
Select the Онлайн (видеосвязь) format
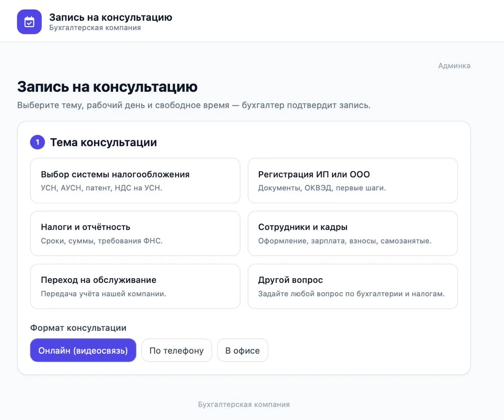pos(83,350)
